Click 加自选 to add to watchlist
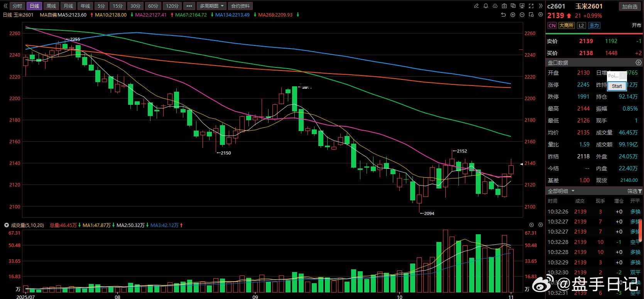The height and width of the screenshot is (299, 644). coord(630,6)
